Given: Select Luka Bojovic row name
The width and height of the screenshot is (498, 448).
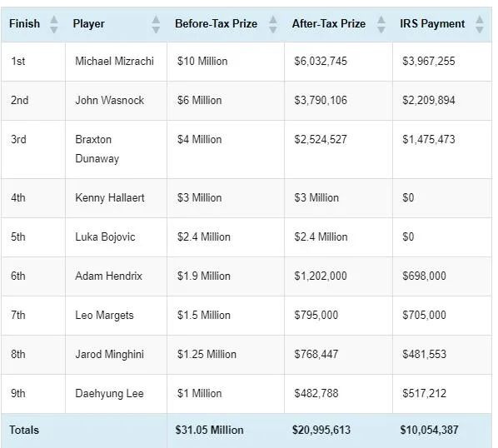Looking at the screenshot, I should pos(105,236).
